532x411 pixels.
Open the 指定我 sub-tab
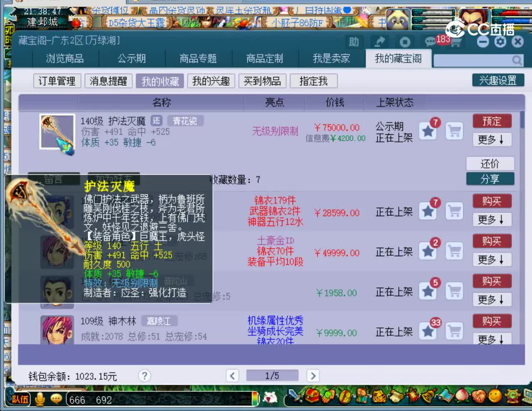pos(313,81)
